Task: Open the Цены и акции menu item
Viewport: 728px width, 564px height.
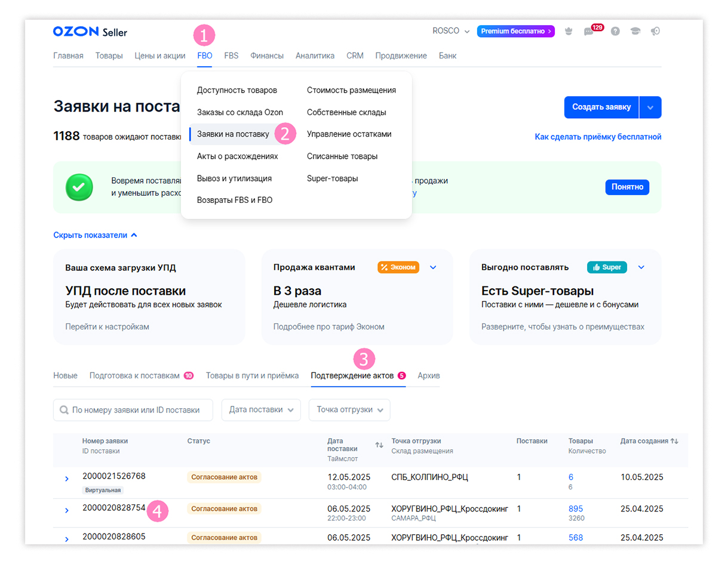Action: point(160,56)
